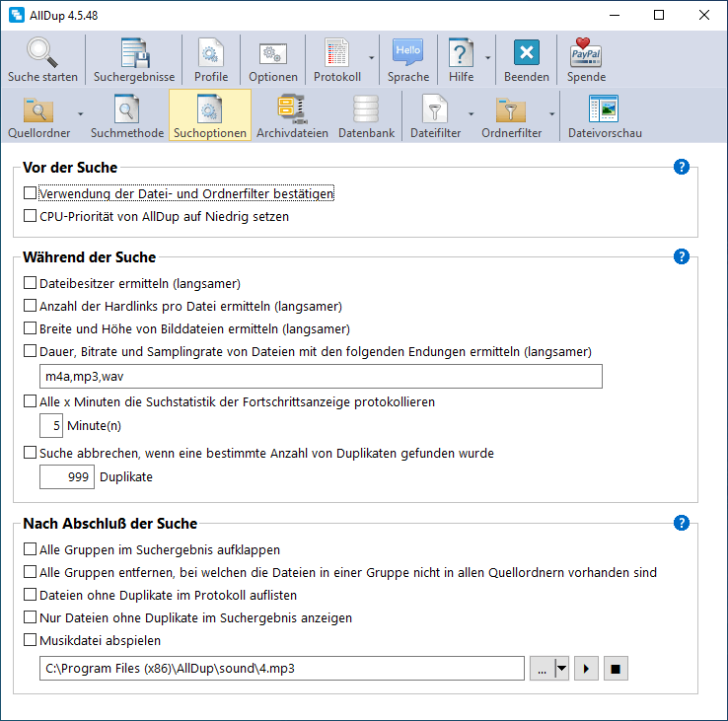Screen dimensions: 728x721
Task: Expand the Protokoll dropdown arrow
Action: pos(371,59)
